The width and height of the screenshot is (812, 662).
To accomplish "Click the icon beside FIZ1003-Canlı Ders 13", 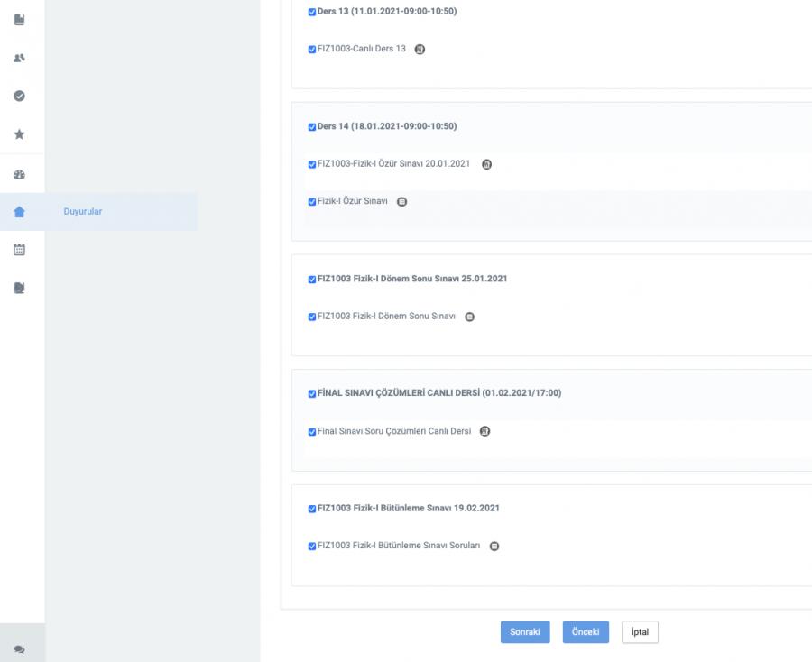I will click(420, 50).
